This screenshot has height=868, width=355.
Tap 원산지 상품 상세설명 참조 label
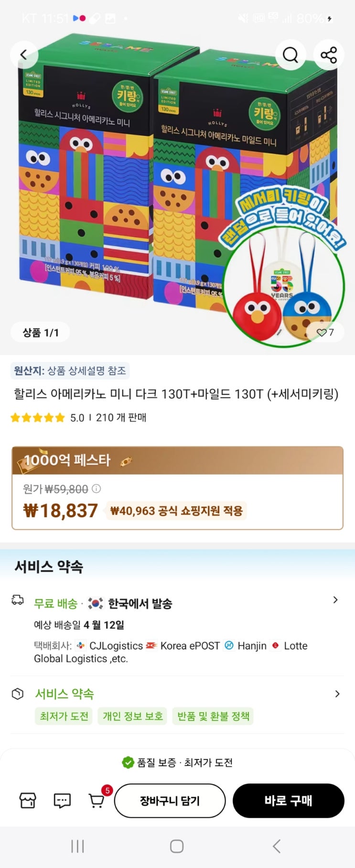(70, 370)
